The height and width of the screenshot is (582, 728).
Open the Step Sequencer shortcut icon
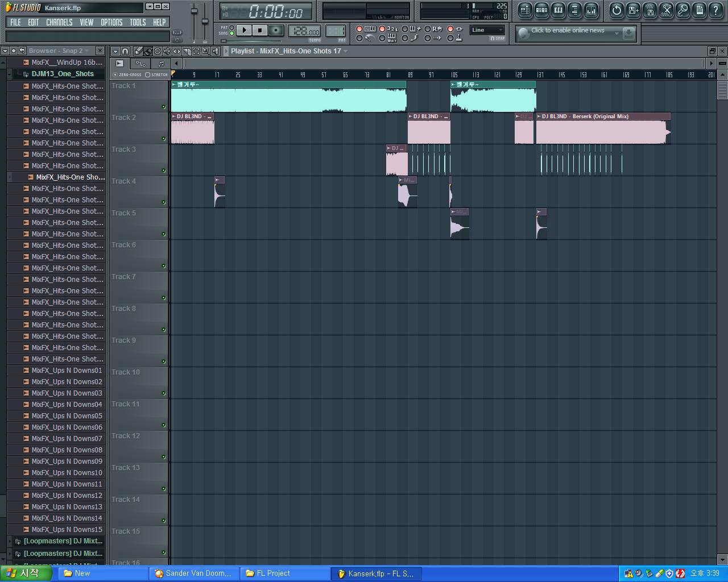[x=541, y=10]
